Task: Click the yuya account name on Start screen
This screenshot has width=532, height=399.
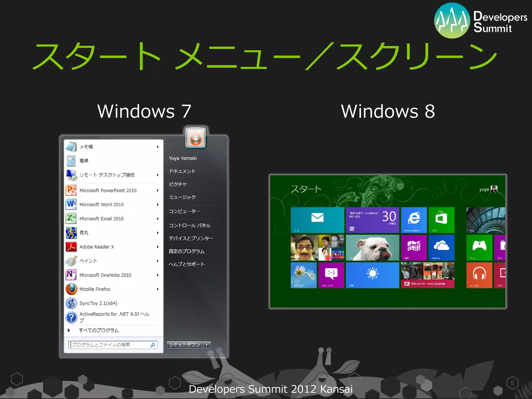Action: pyautogui.click(x=484, y=189)
